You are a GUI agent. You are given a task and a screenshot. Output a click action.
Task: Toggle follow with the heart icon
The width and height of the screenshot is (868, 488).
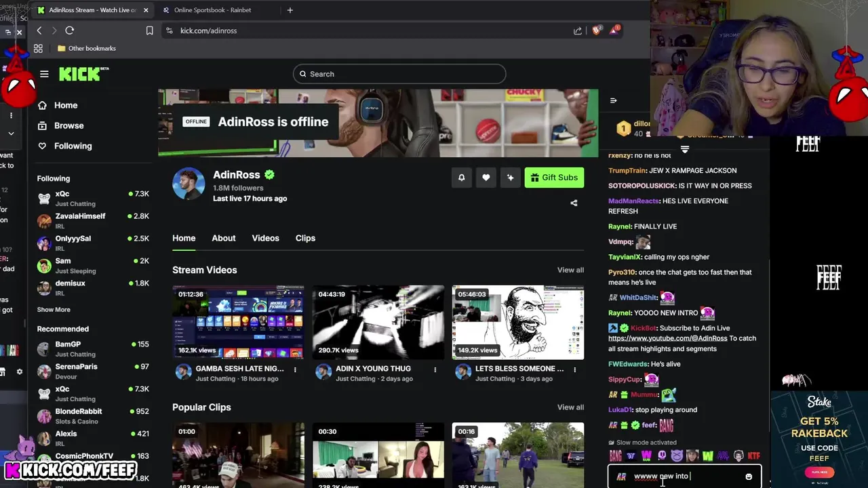486,178
